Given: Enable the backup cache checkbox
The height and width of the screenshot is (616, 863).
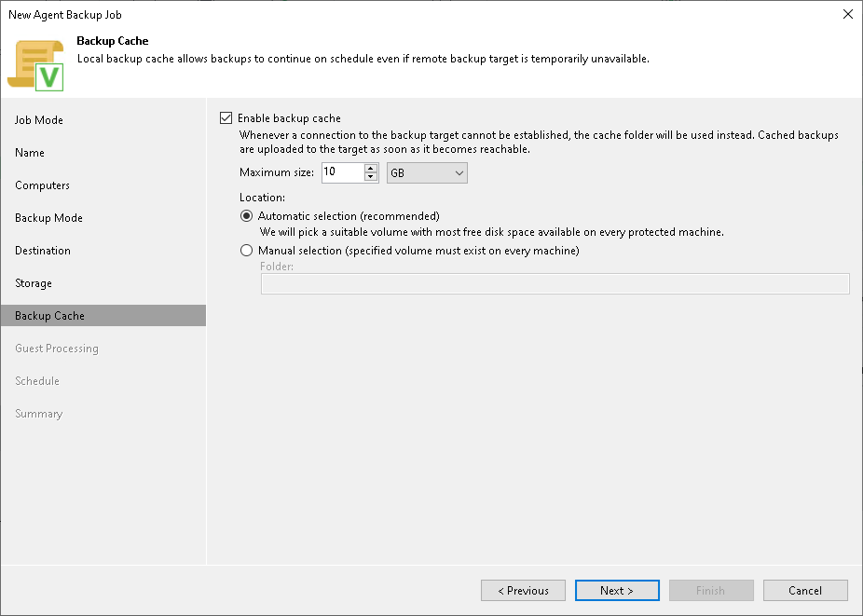Looking at the screenshot, I should [226, 117].
